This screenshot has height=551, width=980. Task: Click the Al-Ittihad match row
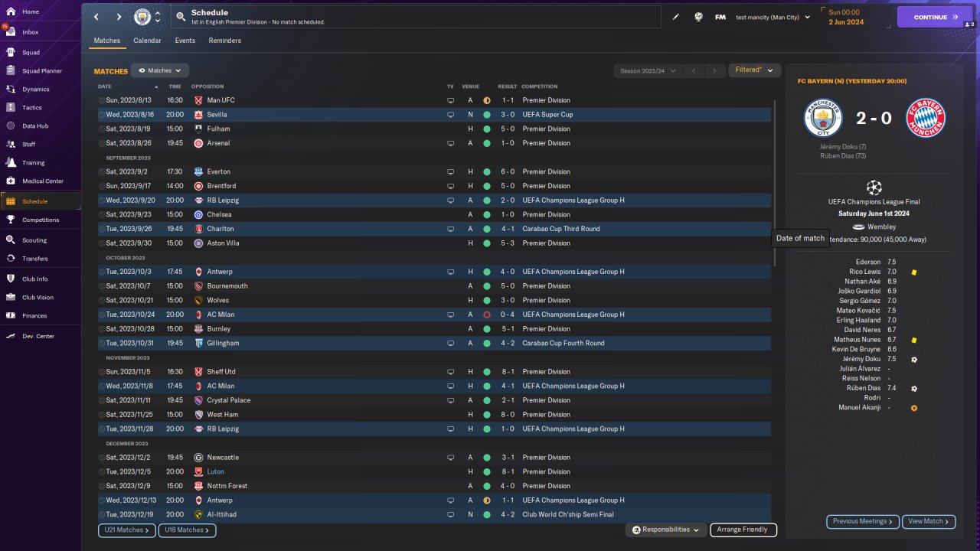coord(434,515)
